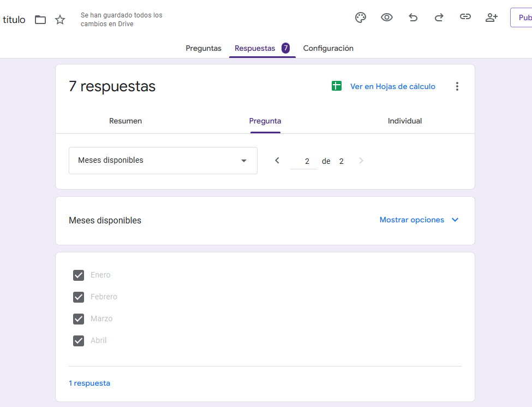Toggle the Febrero checkbox
This screenshot has width=532, height=407.
pos(79,297)
